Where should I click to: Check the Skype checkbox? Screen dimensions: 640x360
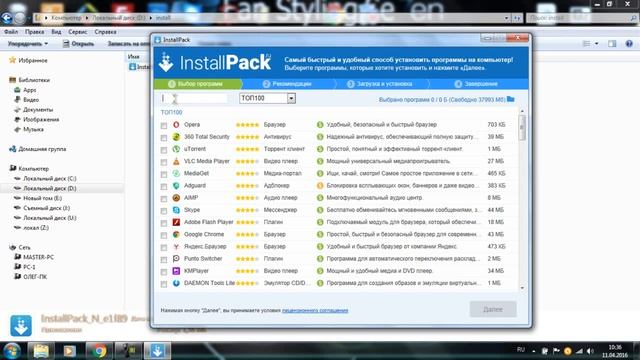[x=164, y=211]
